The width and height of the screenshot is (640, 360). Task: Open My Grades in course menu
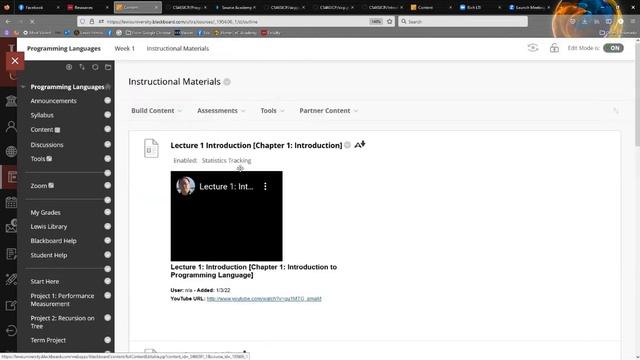(x=45, y=213)
